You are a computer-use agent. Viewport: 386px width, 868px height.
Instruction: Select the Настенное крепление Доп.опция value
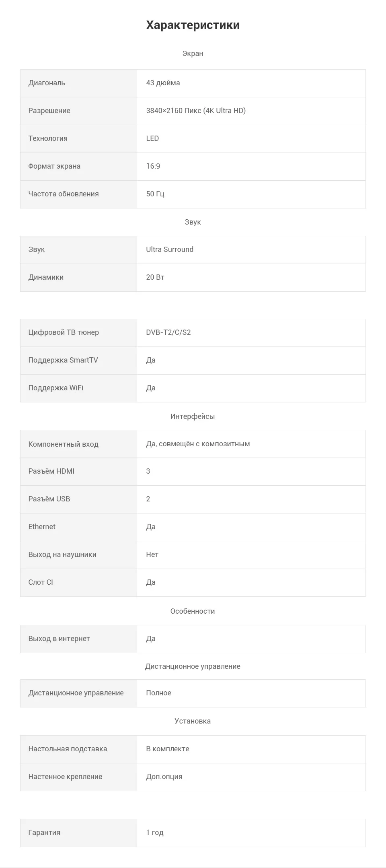(164, 777)
